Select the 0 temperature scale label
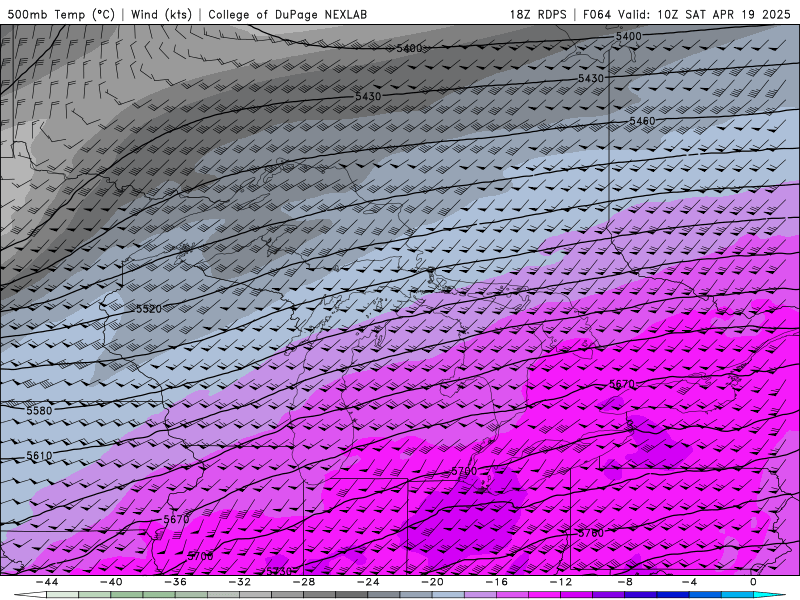 coord(753,582)
